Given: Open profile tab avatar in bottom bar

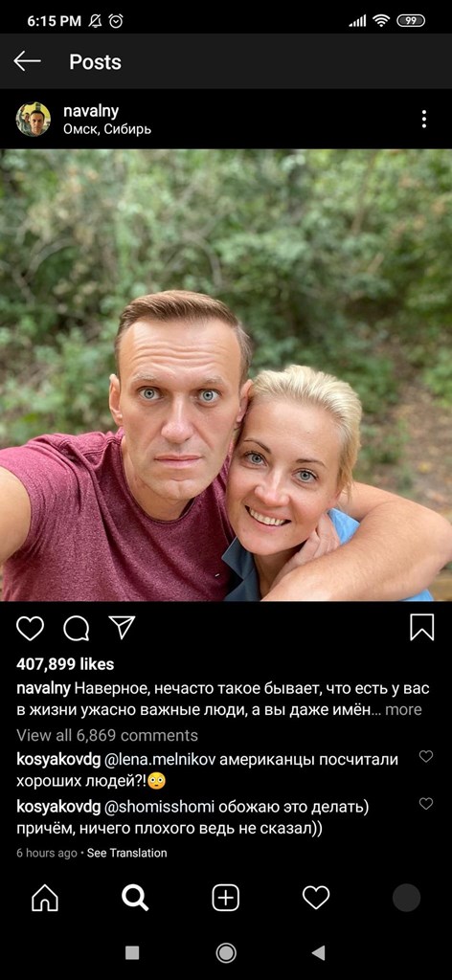Looking at the screenshot, I should 406,898.
